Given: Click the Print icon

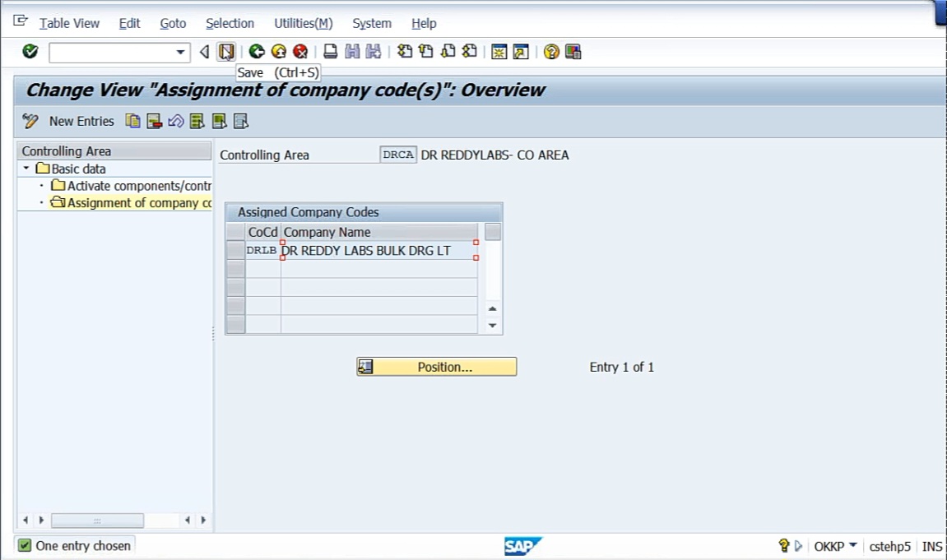Looking at the screenshot, I should pyautogui.click(x=331, y=52).
